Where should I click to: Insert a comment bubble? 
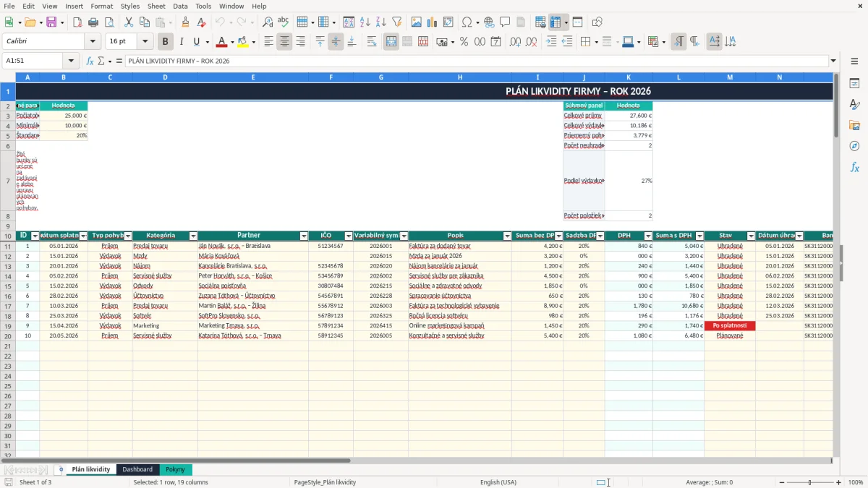click(505, 22)
